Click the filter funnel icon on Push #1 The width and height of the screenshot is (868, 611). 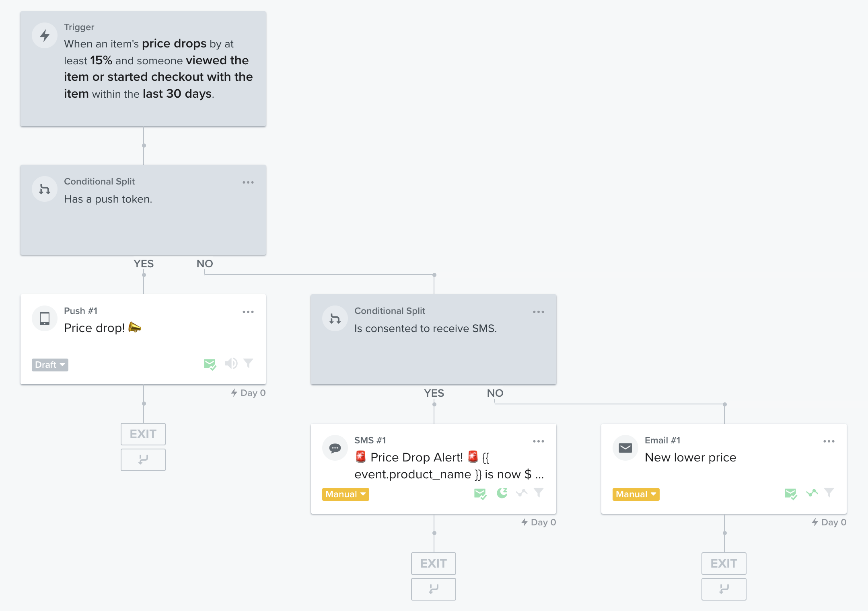(248, 364)
